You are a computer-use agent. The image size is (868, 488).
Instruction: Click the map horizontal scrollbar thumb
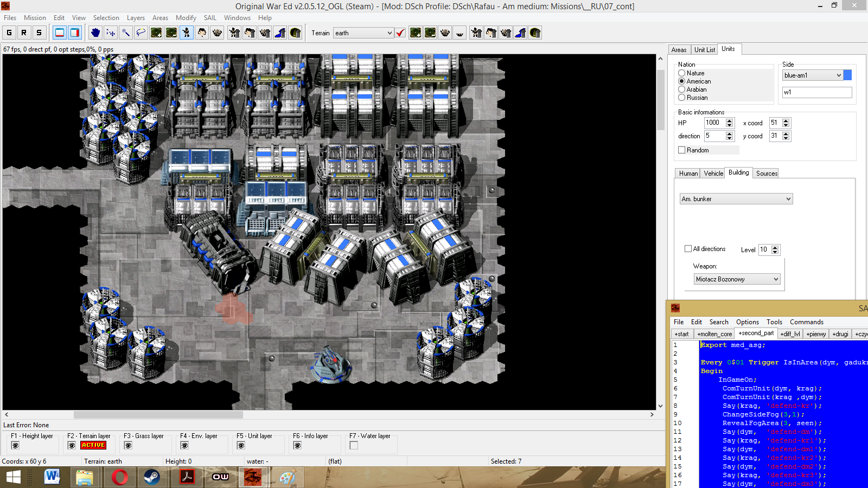158,414
